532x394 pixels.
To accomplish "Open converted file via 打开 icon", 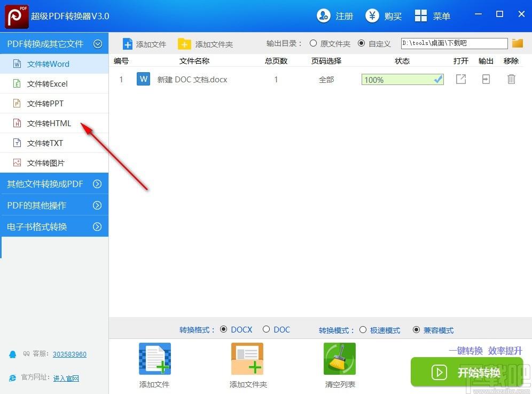I will coord(461,79).
